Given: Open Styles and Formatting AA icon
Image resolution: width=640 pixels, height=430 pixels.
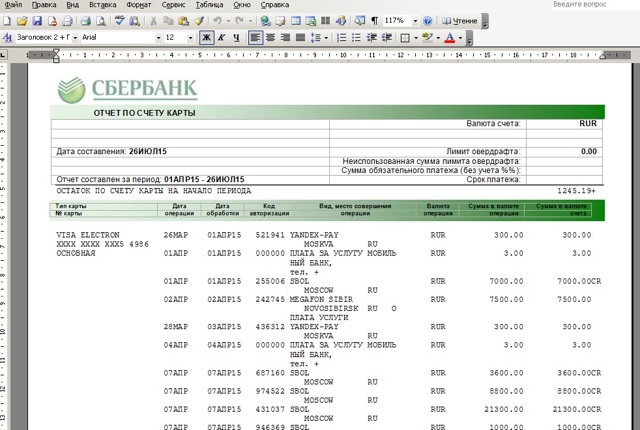Looking at the screenshot, I should pyautogui.click(x=7, y=38).
